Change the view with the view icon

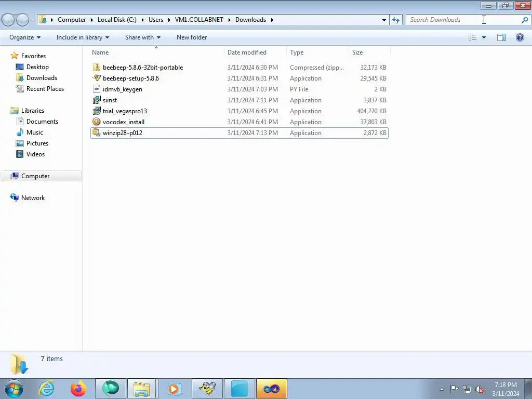click(x=473, y=37)
